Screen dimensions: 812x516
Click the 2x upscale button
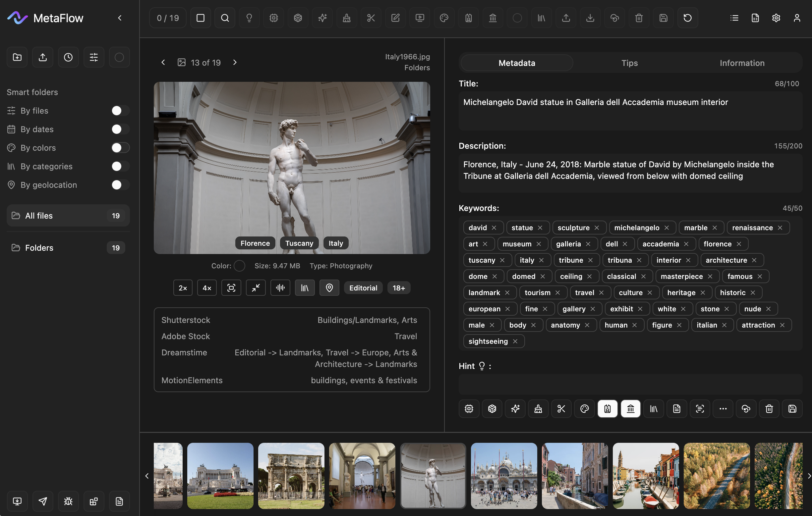pos(183,288)
